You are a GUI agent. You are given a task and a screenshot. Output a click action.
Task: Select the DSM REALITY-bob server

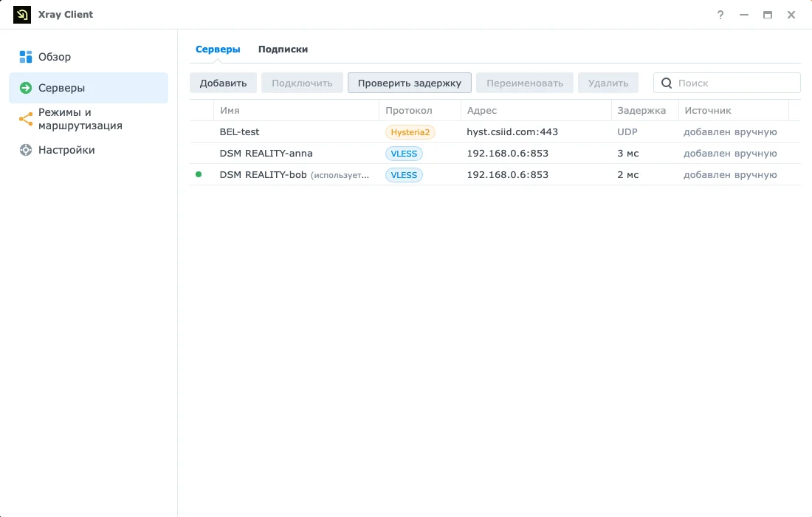pos(495,174)
